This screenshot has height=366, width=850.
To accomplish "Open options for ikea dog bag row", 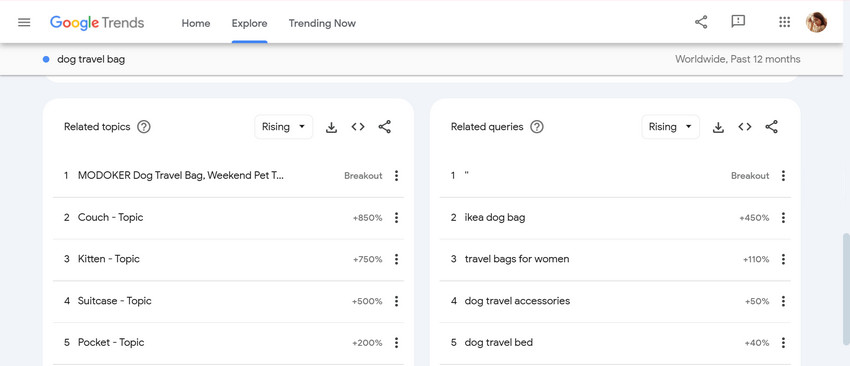I will (783, 217).
